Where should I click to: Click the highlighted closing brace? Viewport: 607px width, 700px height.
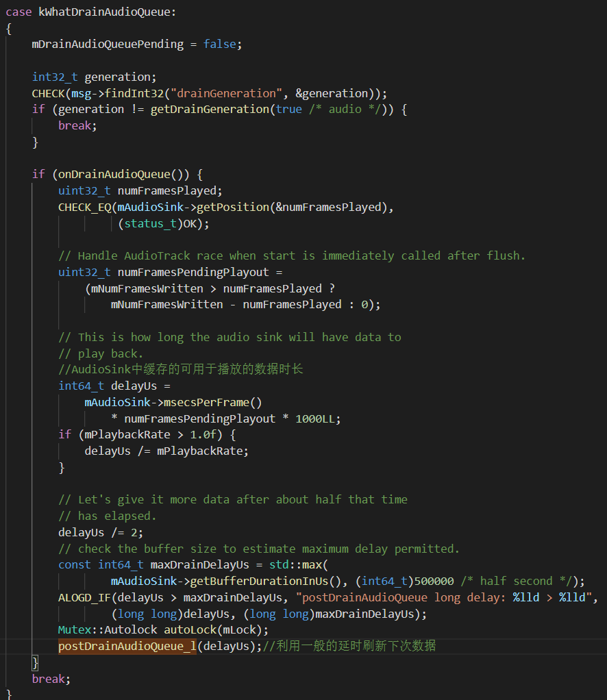pyautogui.click(x=35, y=662)
